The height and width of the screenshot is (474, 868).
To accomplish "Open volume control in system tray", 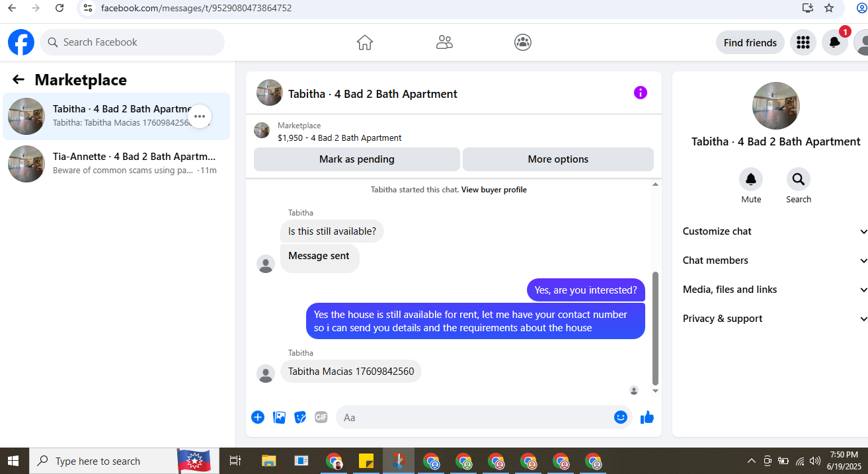I will [815, 461].
